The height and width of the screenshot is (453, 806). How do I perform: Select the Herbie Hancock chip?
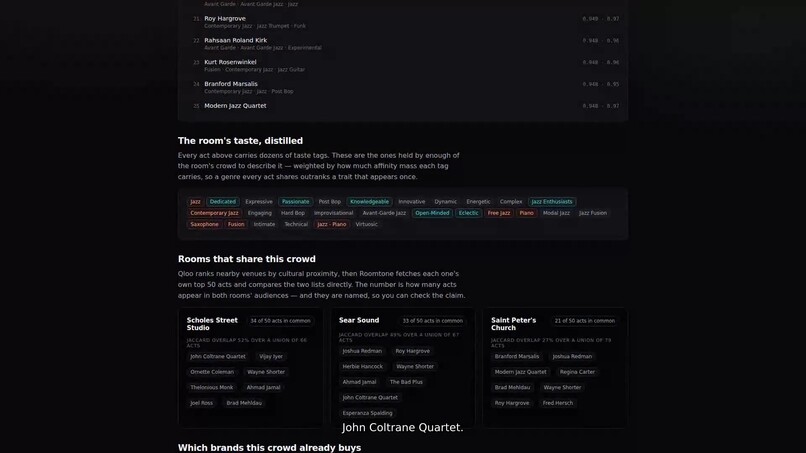click(362, 367)
